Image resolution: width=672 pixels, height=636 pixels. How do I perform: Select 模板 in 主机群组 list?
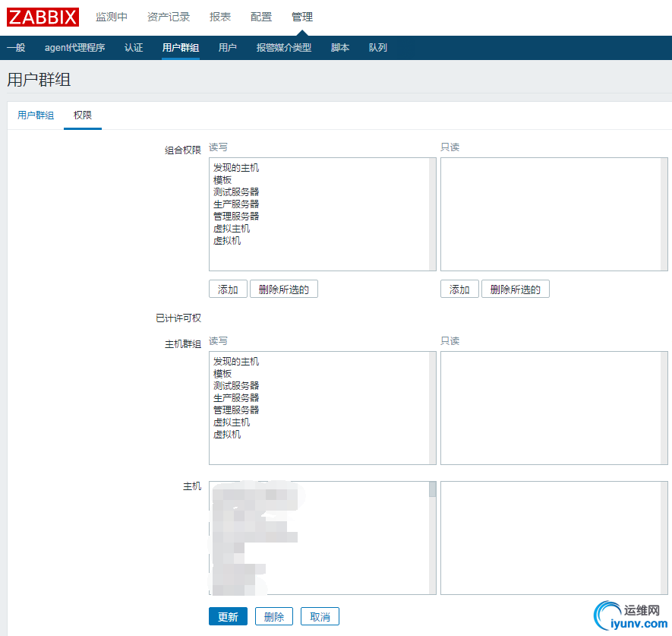pyautogui.click(x=222, y=374)
